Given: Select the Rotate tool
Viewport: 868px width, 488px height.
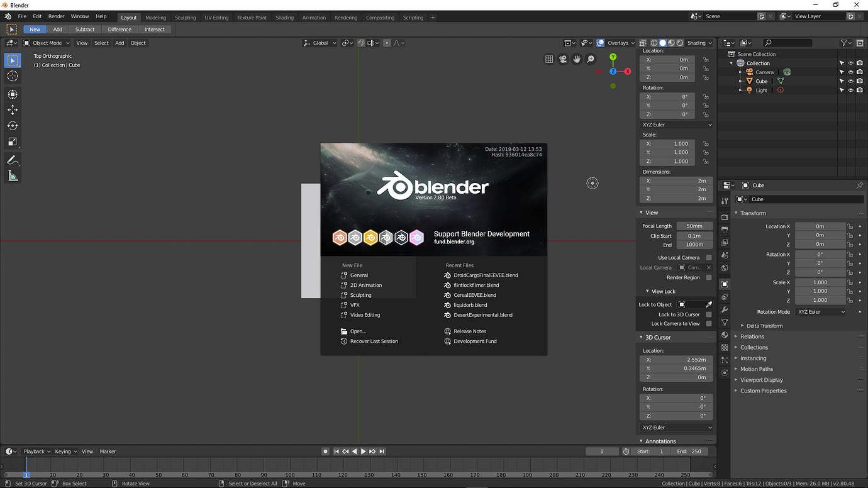Looking at the screenshot, I should coord(13,125).
